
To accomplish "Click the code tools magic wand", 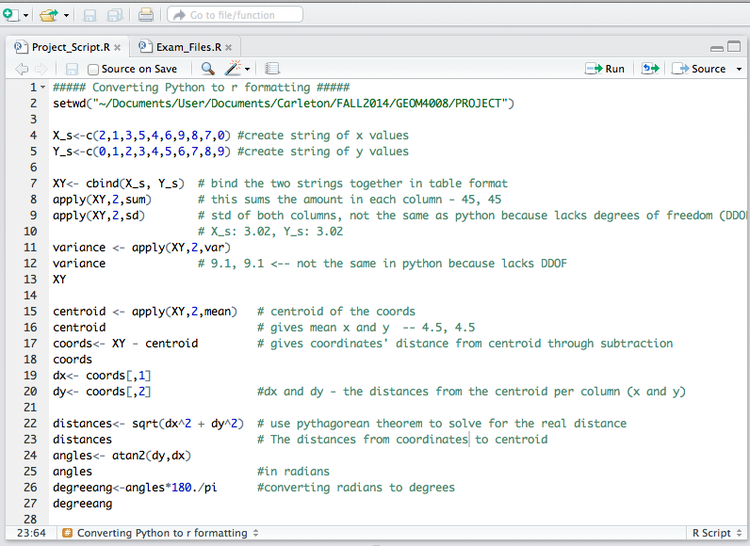I will (234, 69).
